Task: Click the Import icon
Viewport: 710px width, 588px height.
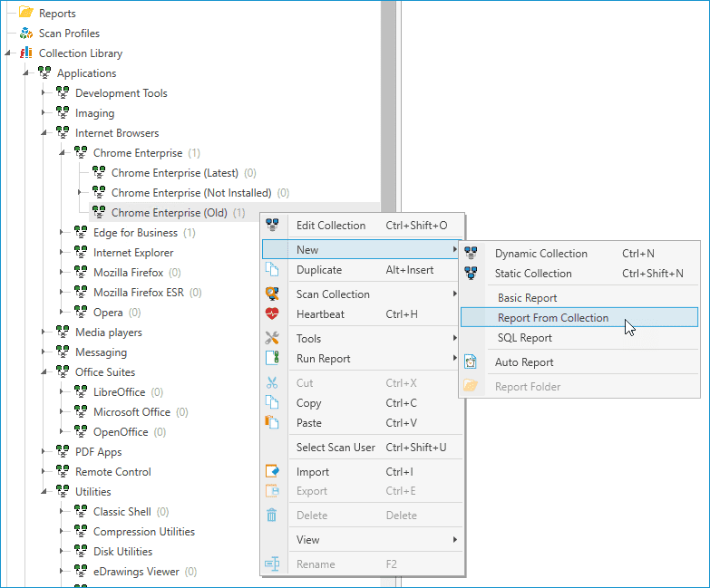Action: pyautogui.click(x=272, y=471)
